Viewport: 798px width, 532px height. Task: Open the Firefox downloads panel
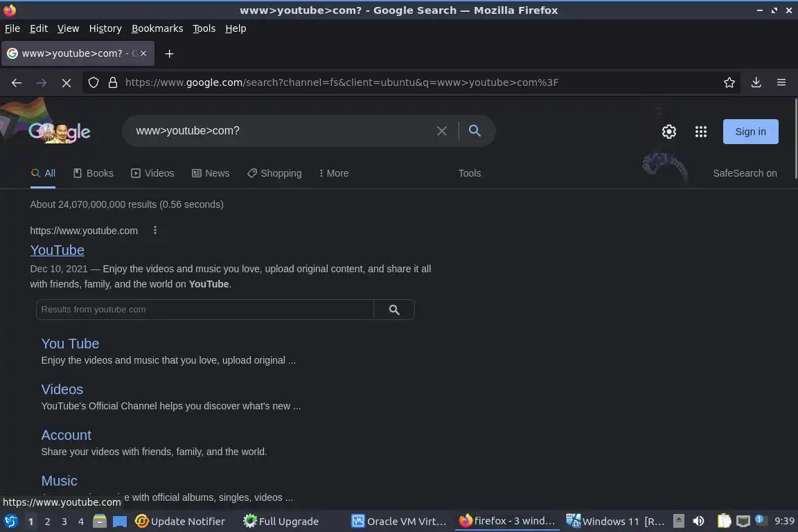pos(756,82)
